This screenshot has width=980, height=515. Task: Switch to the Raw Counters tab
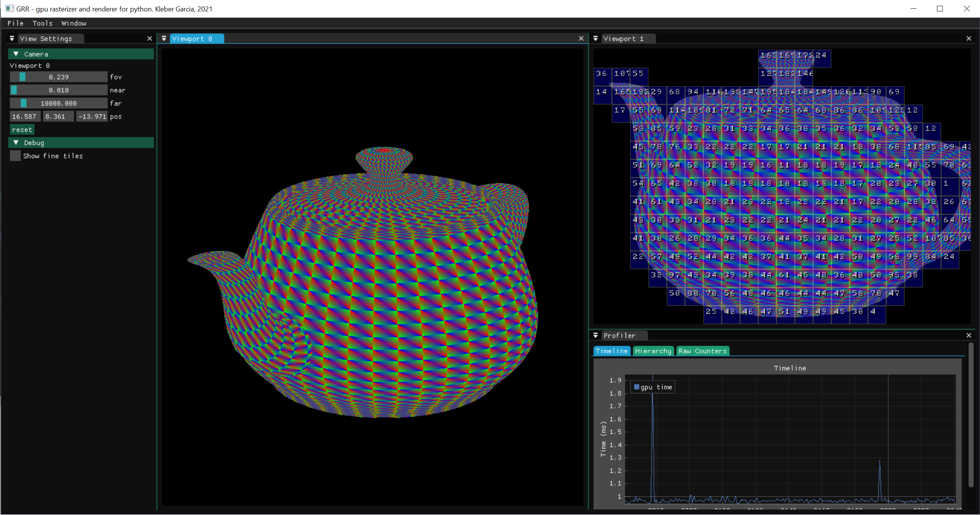pyautogui.click(x=703, y=351)
